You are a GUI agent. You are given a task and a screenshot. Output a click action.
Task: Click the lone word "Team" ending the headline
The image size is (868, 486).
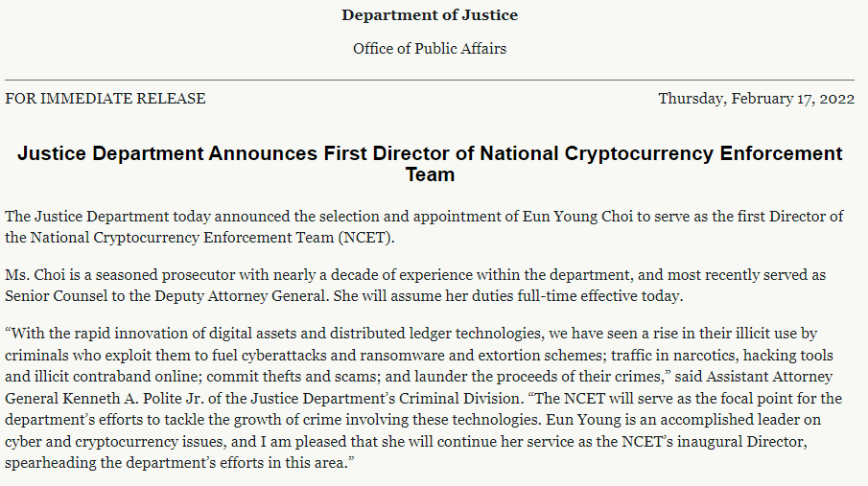(x=429, y=175)
